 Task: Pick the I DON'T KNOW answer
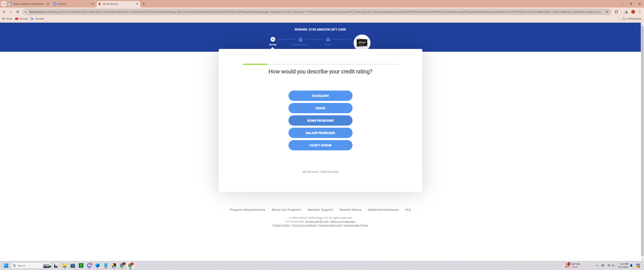pos(320,145)
